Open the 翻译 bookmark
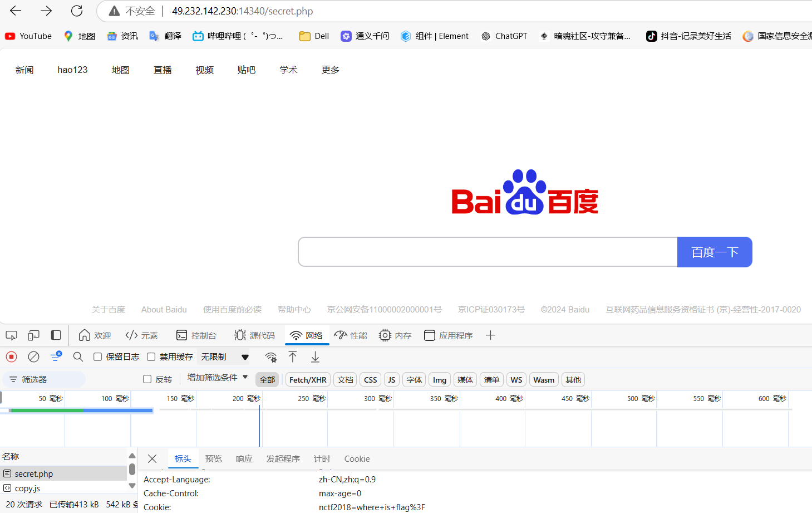The width and height of the screenshot is (812, 513). [165, 36]
